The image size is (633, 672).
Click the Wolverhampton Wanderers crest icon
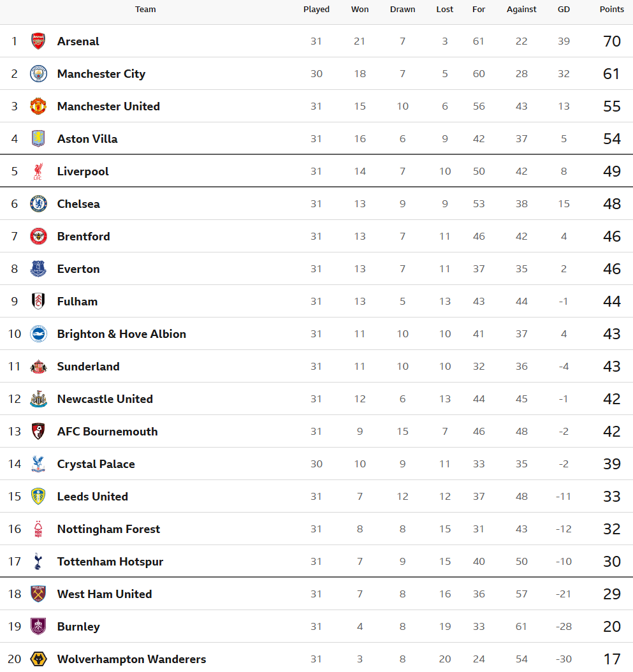[x=38, y=659]
